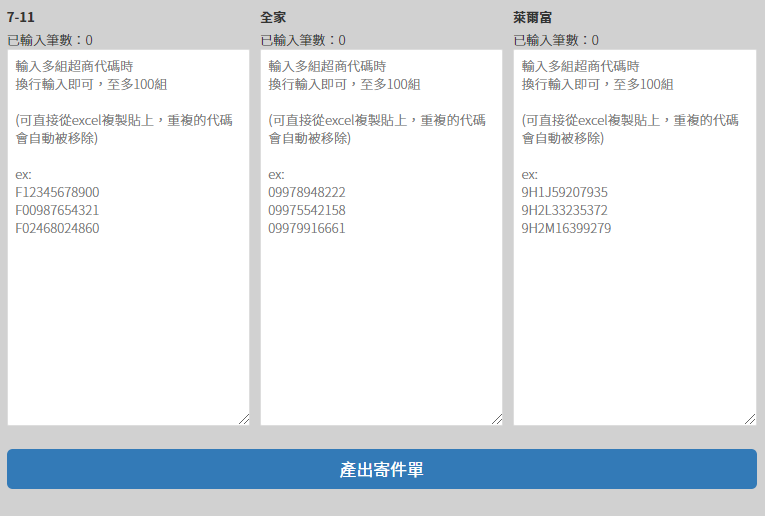Click example code F02468024860 in 7-11 box

click(57, 228)
